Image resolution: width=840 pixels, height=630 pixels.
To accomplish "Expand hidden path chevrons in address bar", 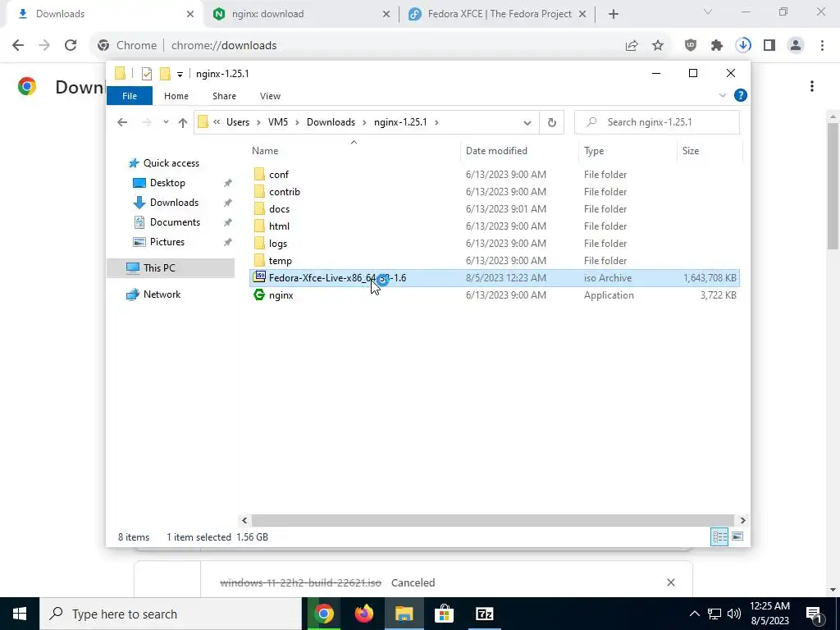I will click(x=217, y=122).
